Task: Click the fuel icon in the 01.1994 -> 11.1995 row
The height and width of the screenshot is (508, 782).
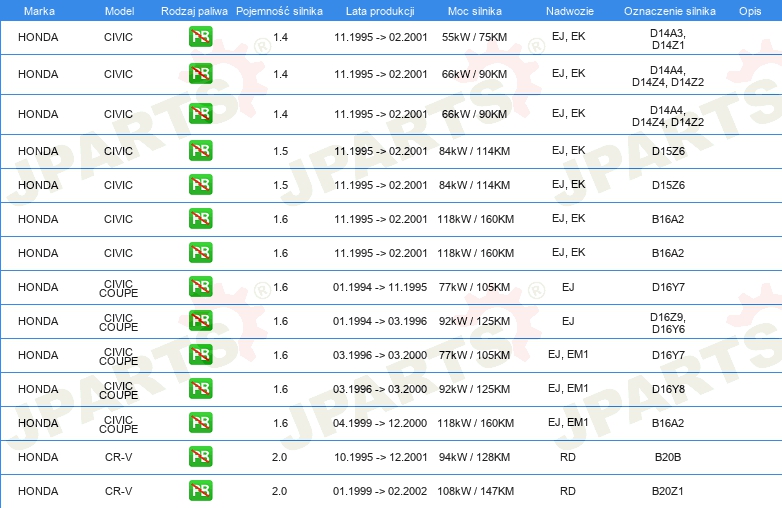Action: [200, 287]
